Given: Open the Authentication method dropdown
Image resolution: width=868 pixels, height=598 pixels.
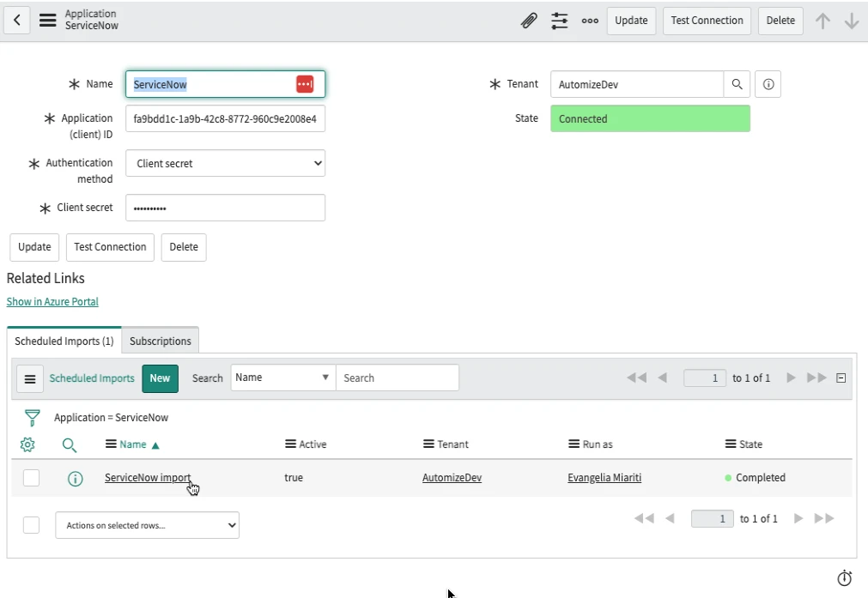Looking at the screenshot, I should pyautogui.click(x=225, y=163).
